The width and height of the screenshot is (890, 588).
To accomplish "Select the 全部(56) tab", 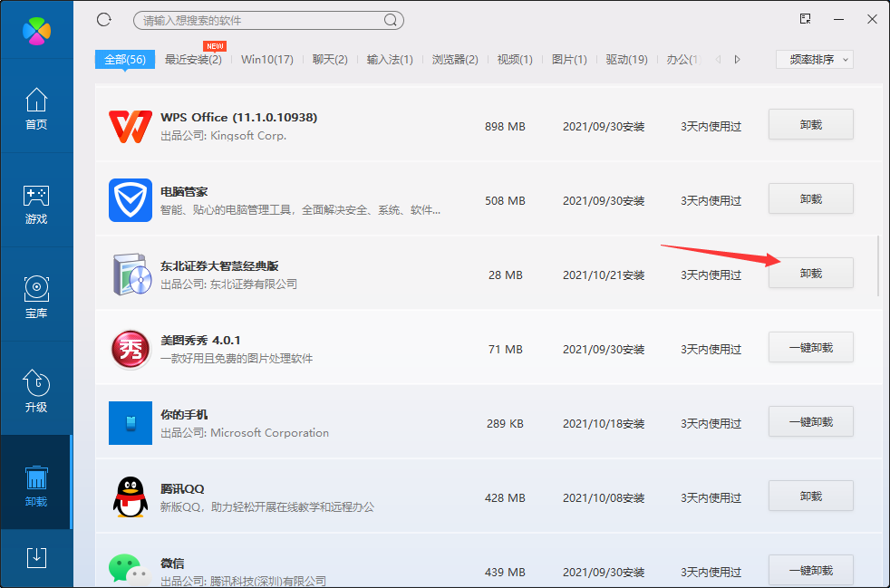I will [x=125, y=60].
